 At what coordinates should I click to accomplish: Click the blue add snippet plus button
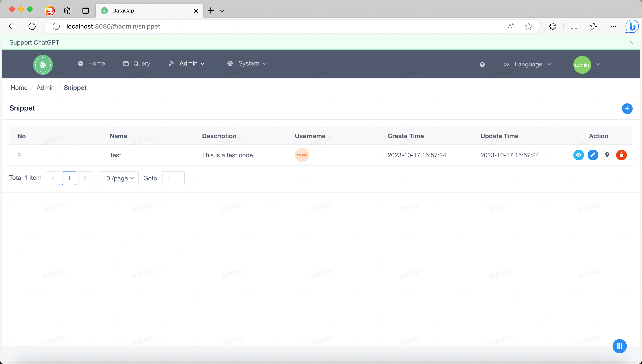click(x=627, y=108)
